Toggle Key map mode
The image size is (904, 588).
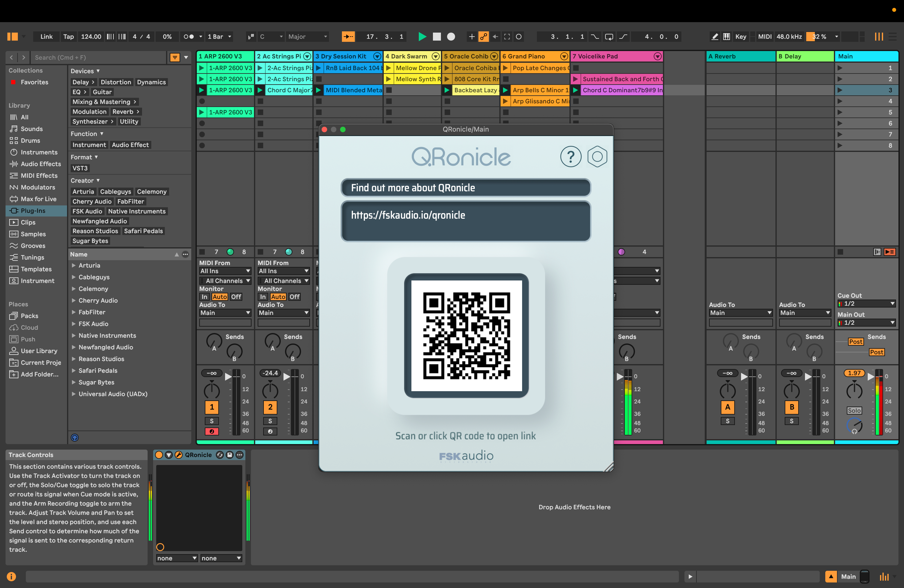740,37
